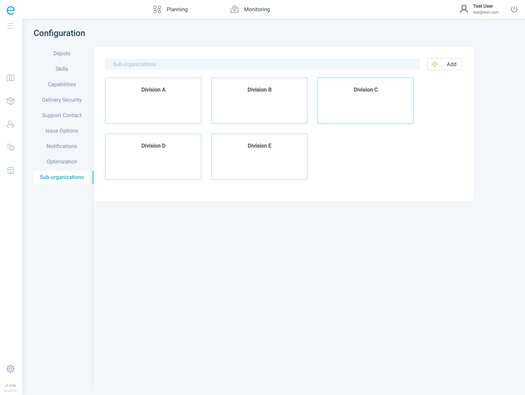Click the Test User name
This screenshot has width=525, height=395.
point(483,6)
